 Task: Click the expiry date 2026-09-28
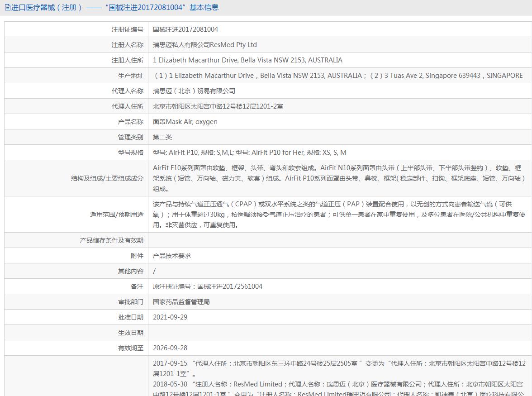point(170,348)
